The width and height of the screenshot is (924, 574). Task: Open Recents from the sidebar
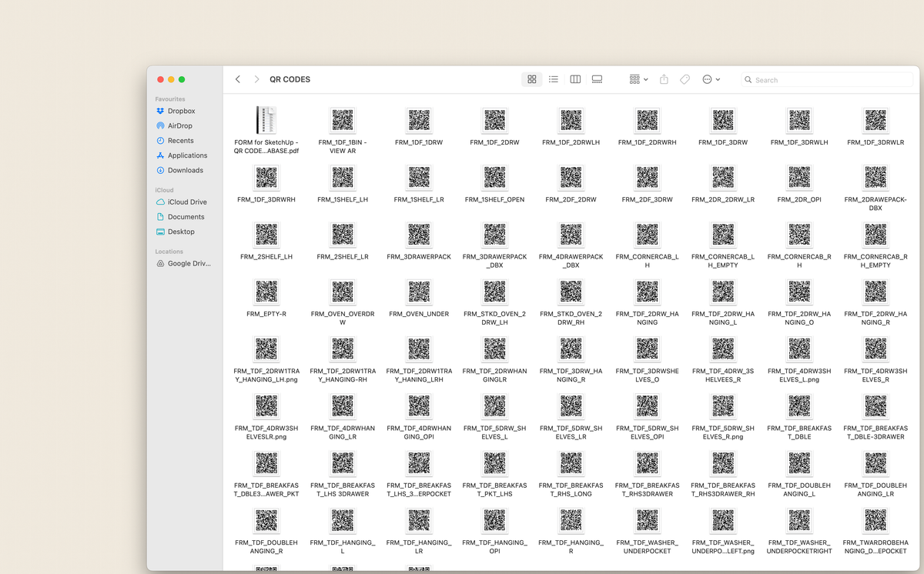click(x=183, y=140)
